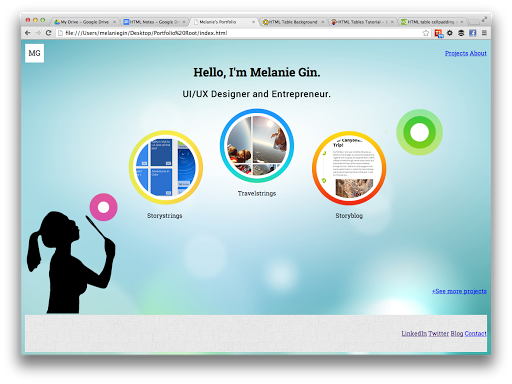
Task: Switch to HTML Tables Tutorial tab
Action: (x=362, y=22)
